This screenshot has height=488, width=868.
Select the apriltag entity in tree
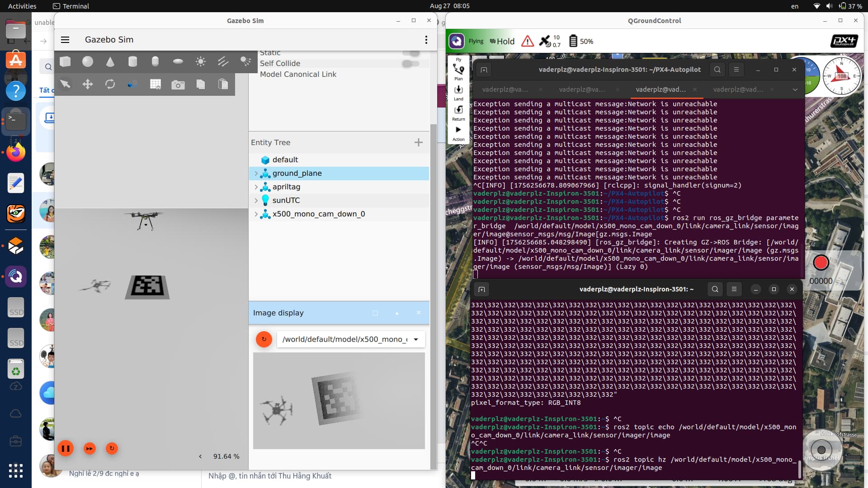pos(286,187)
